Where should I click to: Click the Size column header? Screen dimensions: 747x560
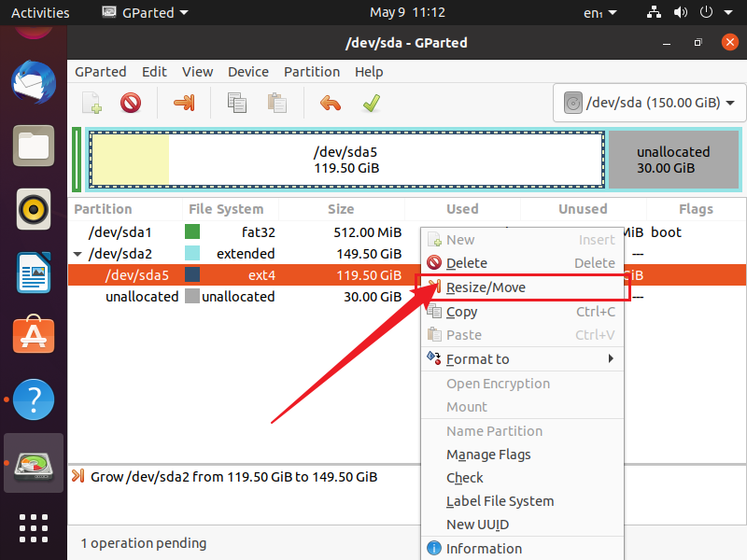(x=342, y=209)
